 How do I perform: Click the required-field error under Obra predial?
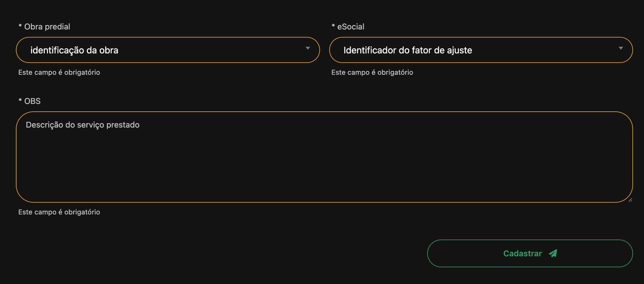[x=59, y=72]
